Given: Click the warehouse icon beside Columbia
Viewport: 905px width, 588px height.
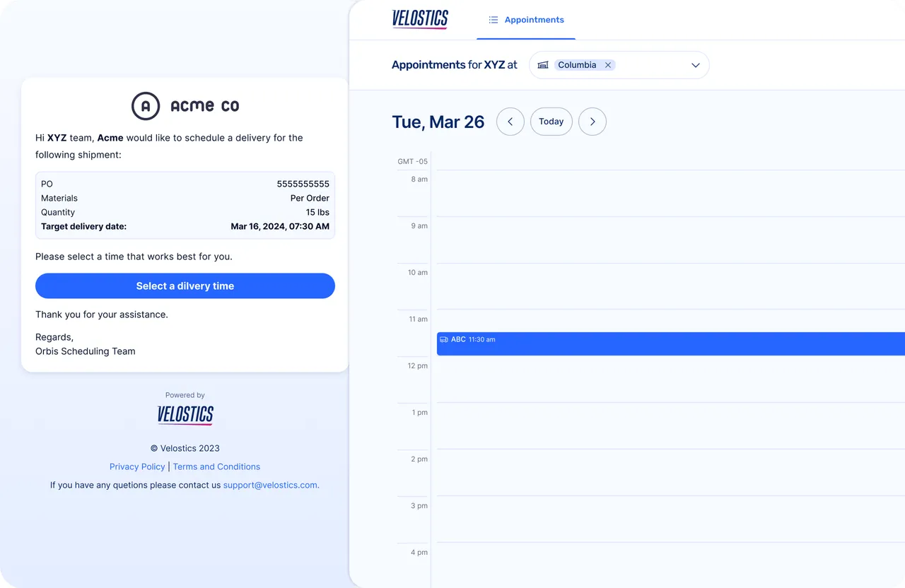Looking at the screenshot, I should coord(543,65).
